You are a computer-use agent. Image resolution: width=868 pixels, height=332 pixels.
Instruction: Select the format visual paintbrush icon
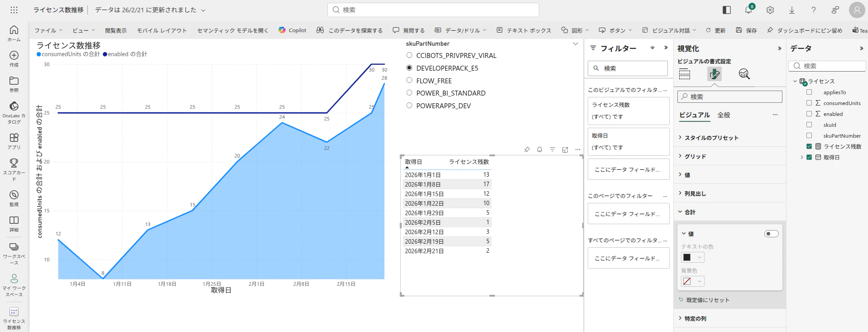click(715, 74)
